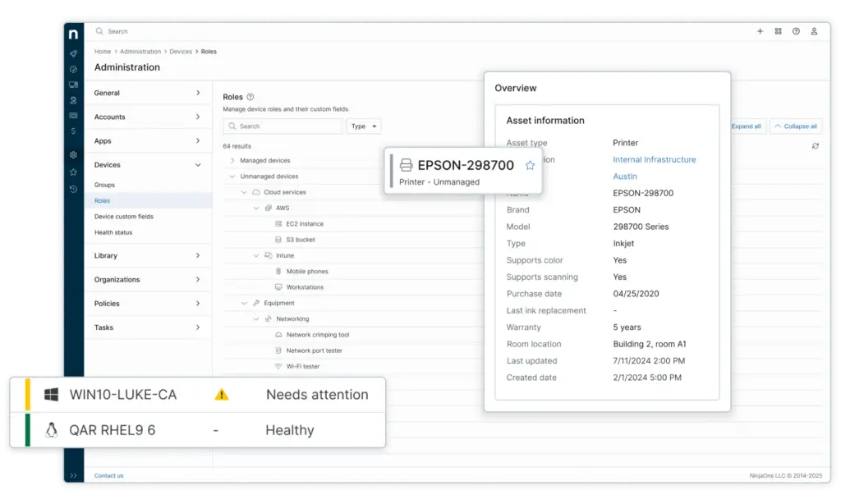Open the Austin location link
This screenshot has width=841, height=504.
tap(625, 176)
